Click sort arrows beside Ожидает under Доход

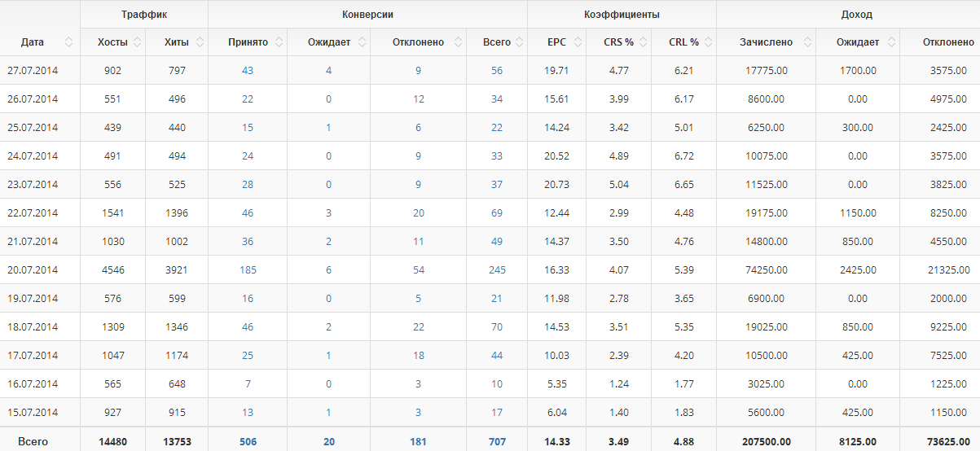tap(892, 42)
